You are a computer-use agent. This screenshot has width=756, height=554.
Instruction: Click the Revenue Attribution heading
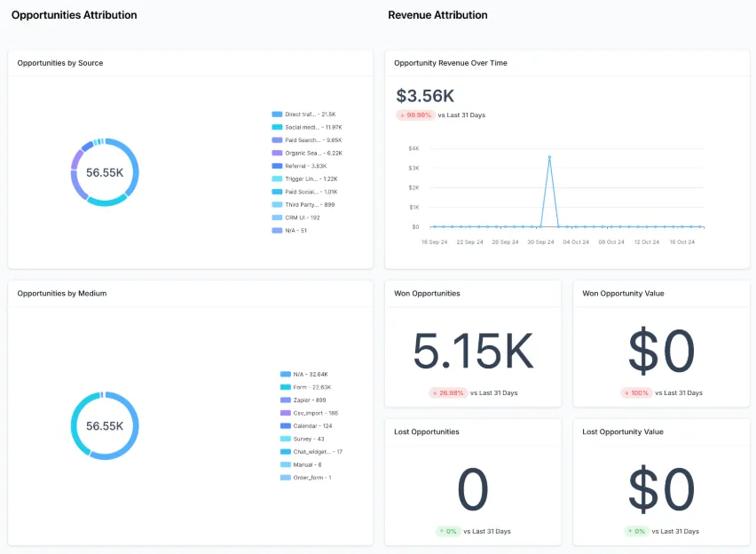coord(437,15)
